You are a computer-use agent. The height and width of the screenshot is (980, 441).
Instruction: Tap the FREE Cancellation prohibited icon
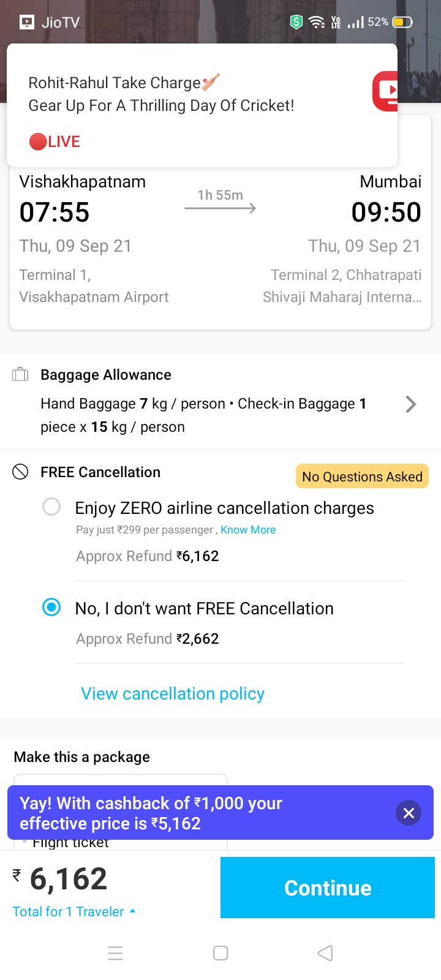pos(20,472)
